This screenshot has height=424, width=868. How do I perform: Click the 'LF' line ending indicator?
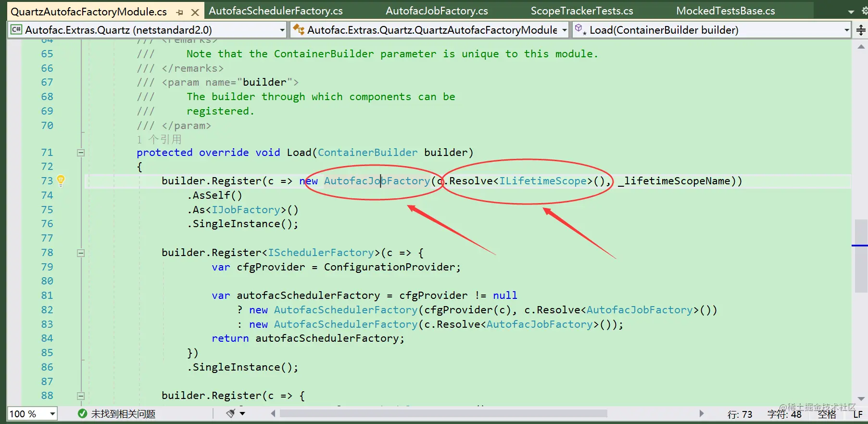point(858,414)
